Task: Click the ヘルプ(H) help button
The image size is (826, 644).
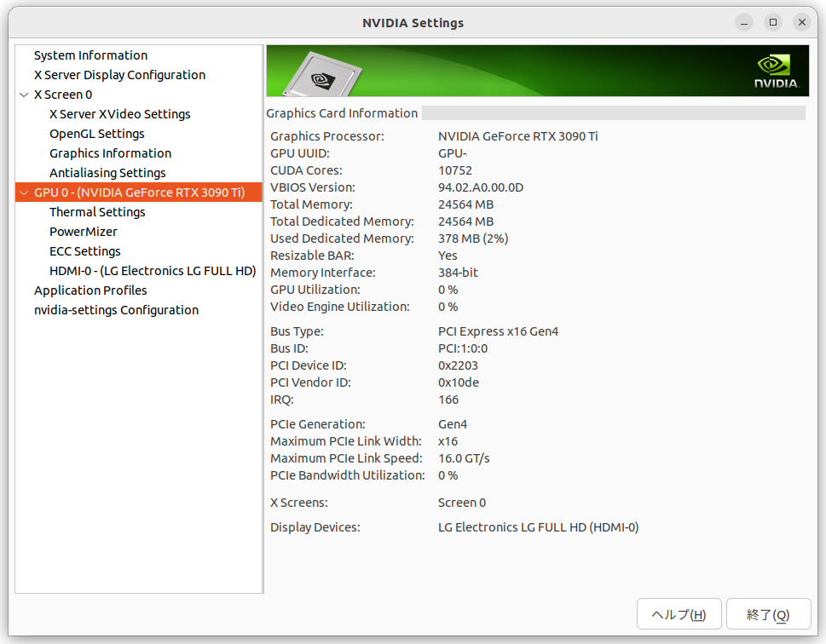Action: point(679,614)
